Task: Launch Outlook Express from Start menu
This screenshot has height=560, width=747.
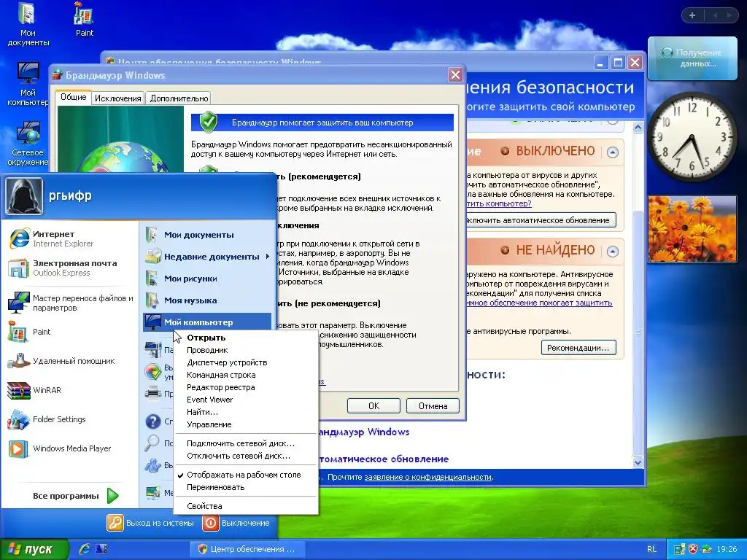Action: 62,268
